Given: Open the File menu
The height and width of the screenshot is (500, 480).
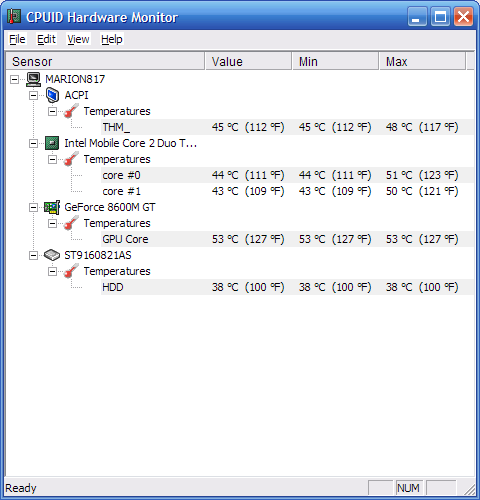Looking at the screenshot, I should tap(17, 39).
